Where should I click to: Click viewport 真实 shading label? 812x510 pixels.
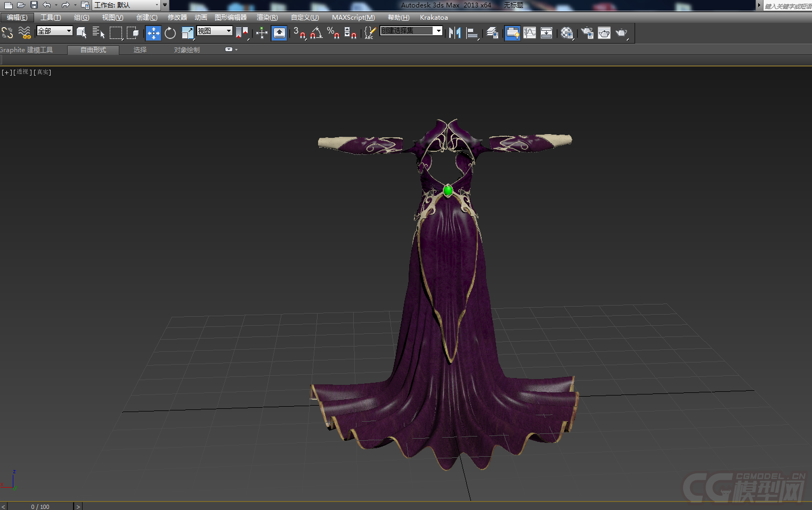[x=43, y=72]
